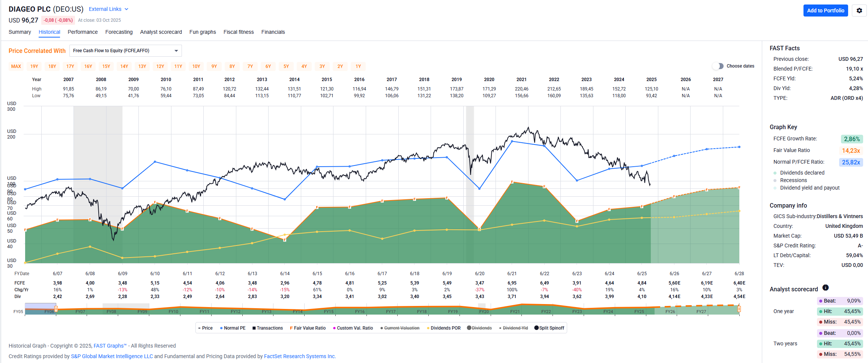Switch to the Performance tab
This screenshot has height=363, width=868.
[x=83, y=32]
